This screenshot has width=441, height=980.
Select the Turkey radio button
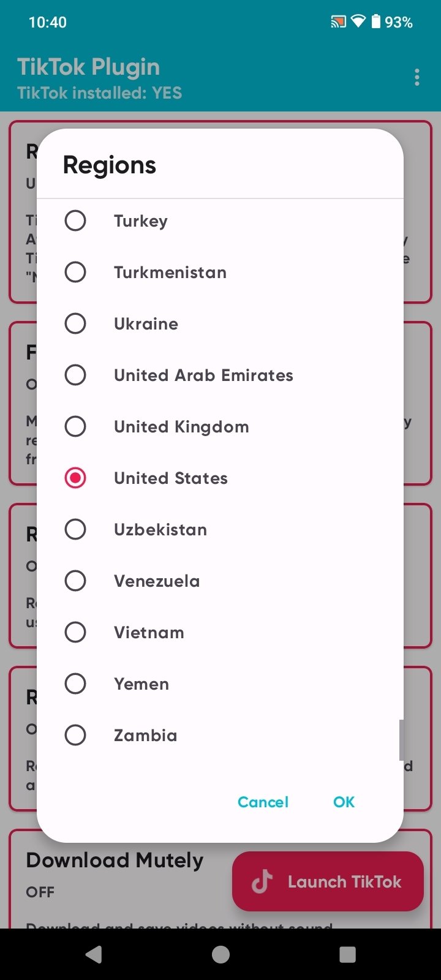click(x=75, y=221)
